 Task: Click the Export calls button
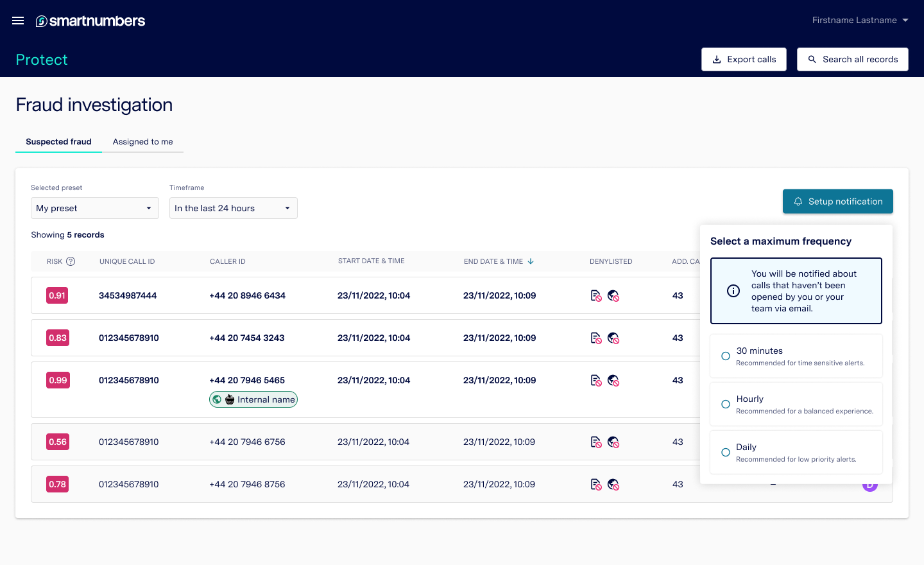point(744,59)
